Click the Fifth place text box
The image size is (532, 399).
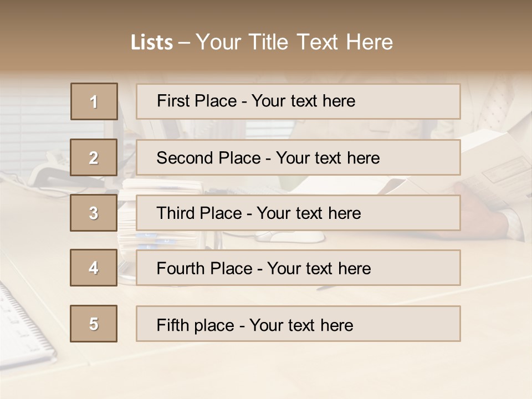coord(298,324)
